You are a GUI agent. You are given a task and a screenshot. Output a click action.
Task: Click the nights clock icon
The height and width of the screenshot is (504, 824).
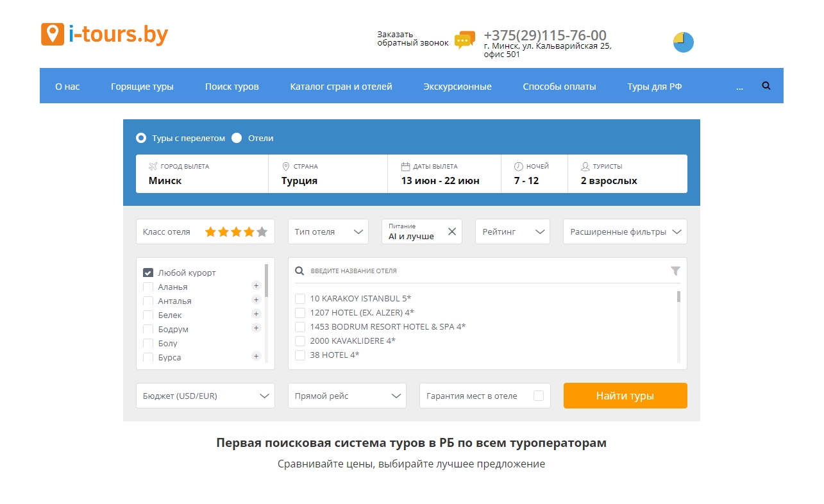click(x=519, y=166)
